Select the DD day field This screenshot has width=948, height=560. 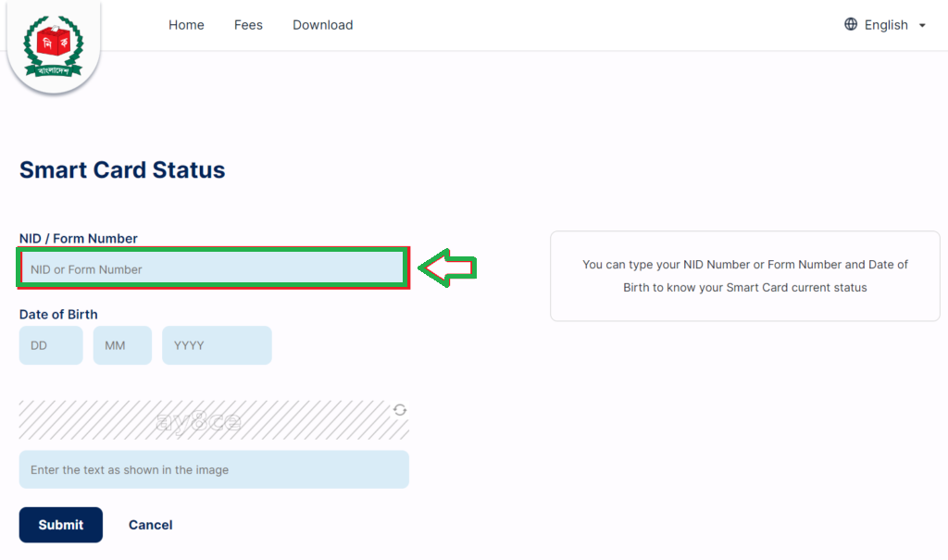[51, 345]
